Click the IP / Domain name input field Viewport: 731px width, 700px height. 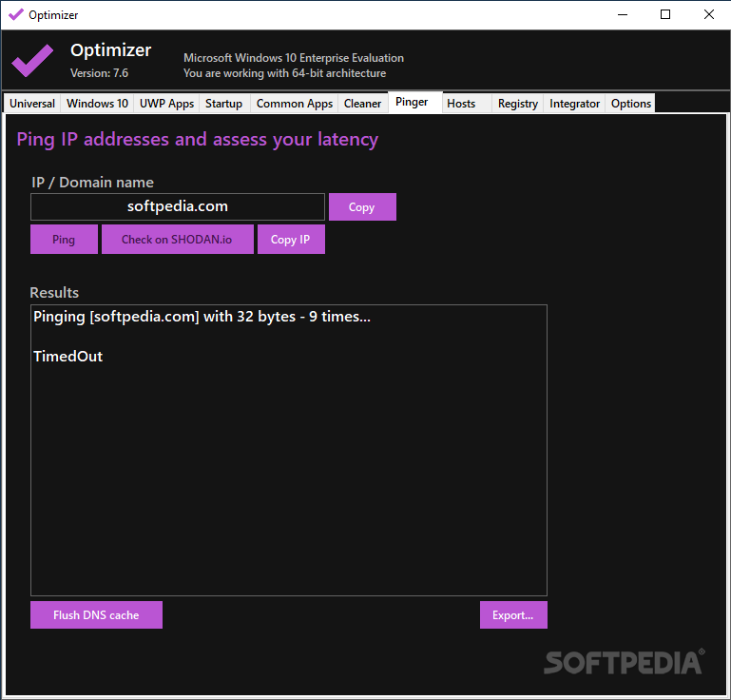[178, 206]
